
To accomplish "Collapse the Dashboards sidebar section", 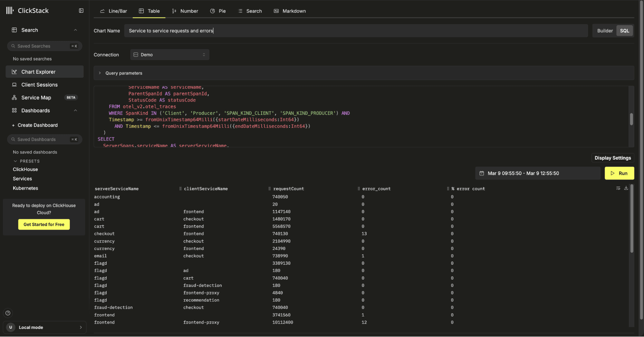I will [75, 110].
